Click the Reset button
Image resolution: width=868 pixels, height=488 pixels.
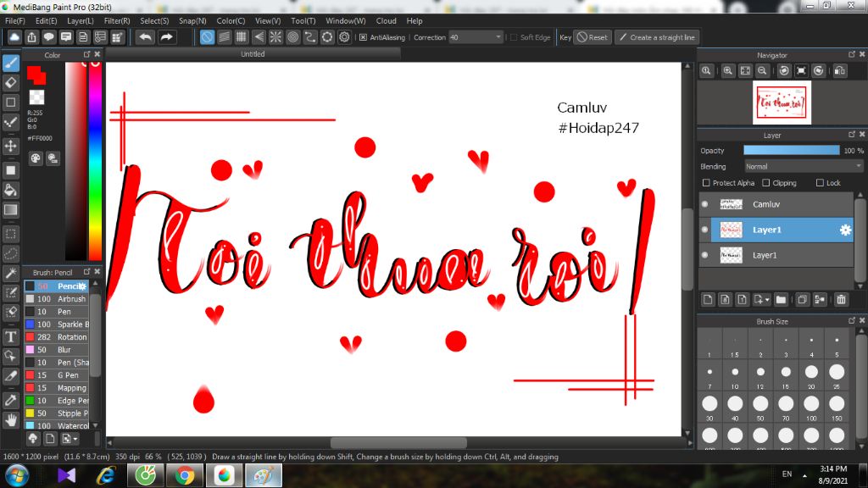pos(593,37)
